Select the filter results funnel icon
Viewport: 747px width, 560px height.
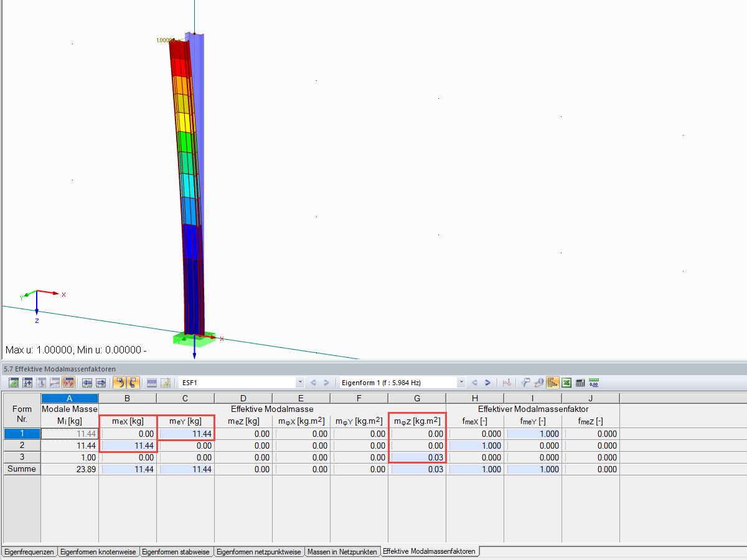pos(525,382)
